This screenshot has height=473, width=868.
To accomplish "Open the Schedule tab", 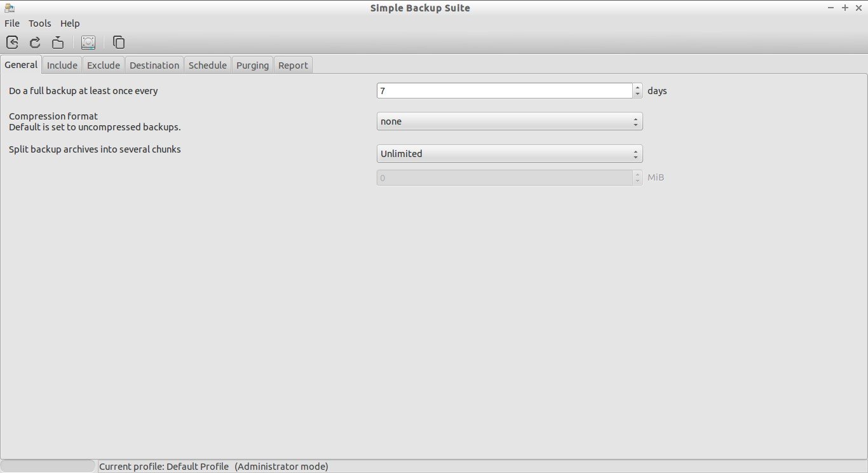I will tap(208, 65).
